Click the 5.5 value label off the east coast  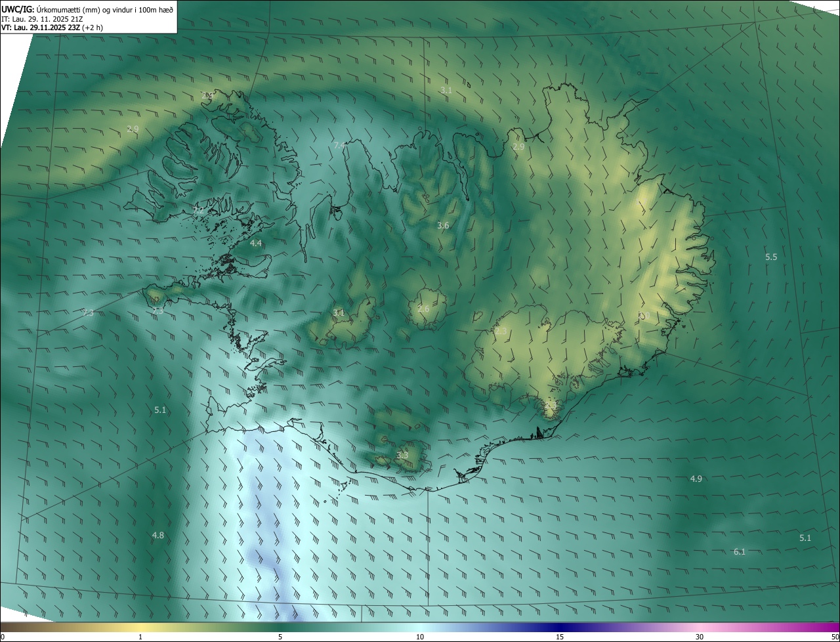tap(771, 257)
